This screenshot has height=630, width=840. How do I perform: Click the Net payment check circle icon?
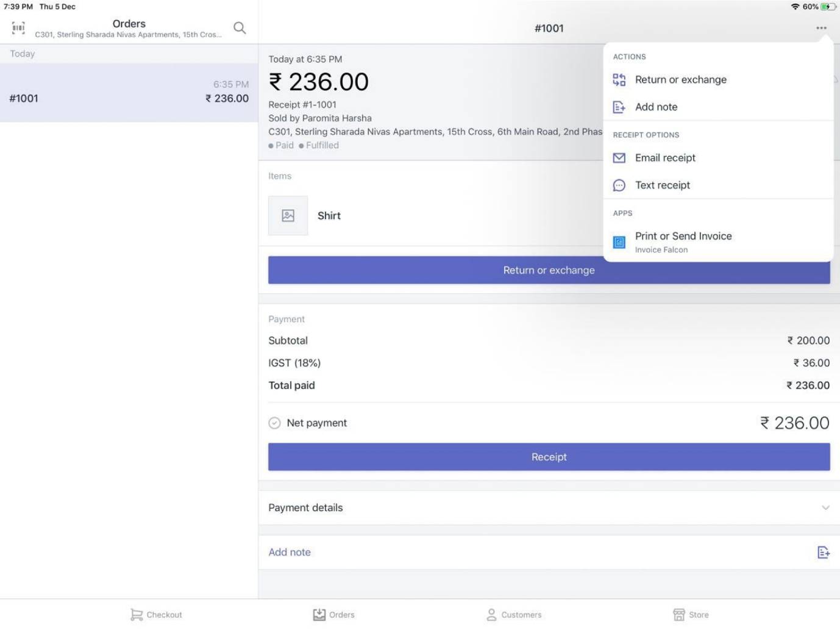(274, 423)
